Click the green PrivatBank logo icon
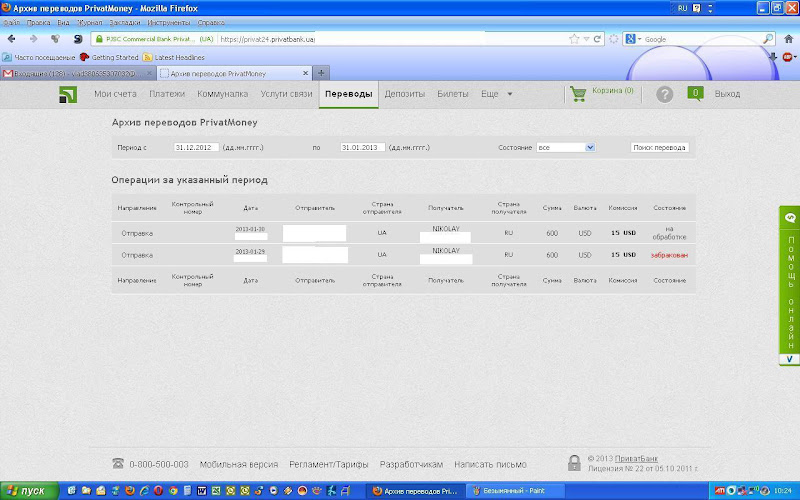The width and height of the screenshot is (800, 500). pyautogui.click(x=68, y=94)
